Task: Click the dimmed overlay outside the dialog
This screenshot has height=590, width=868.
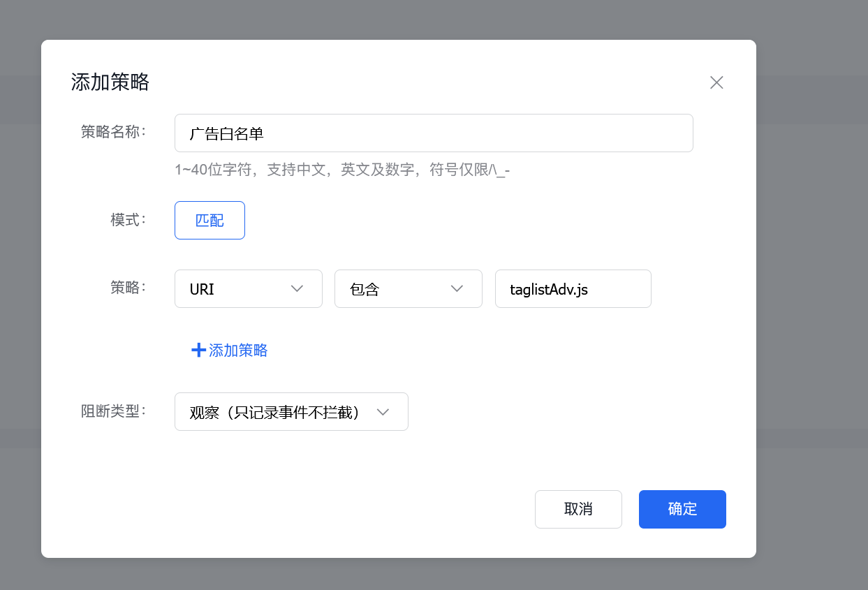Action: 21,295
